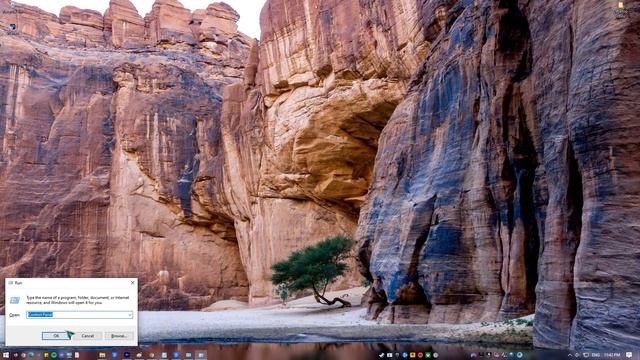Open File Explorer from the taskbar

pyautogui.click(x=102, y=355)
